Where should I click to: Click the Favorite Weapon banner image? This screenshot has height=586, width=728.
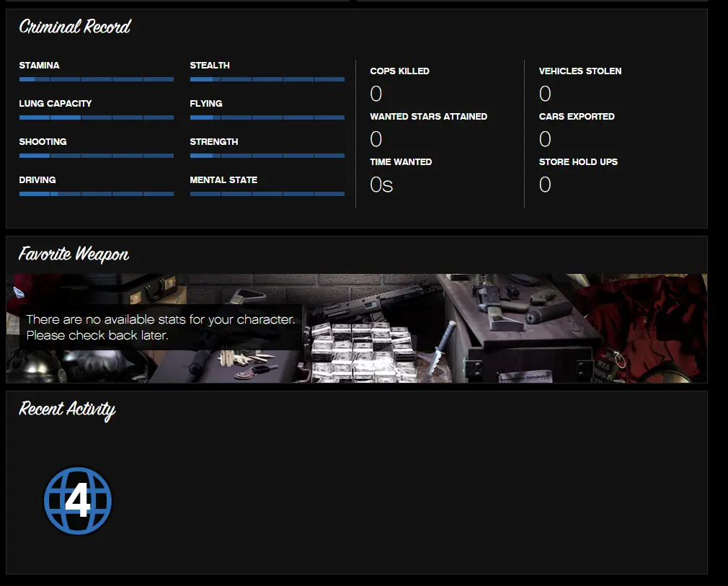pos(357,328)
